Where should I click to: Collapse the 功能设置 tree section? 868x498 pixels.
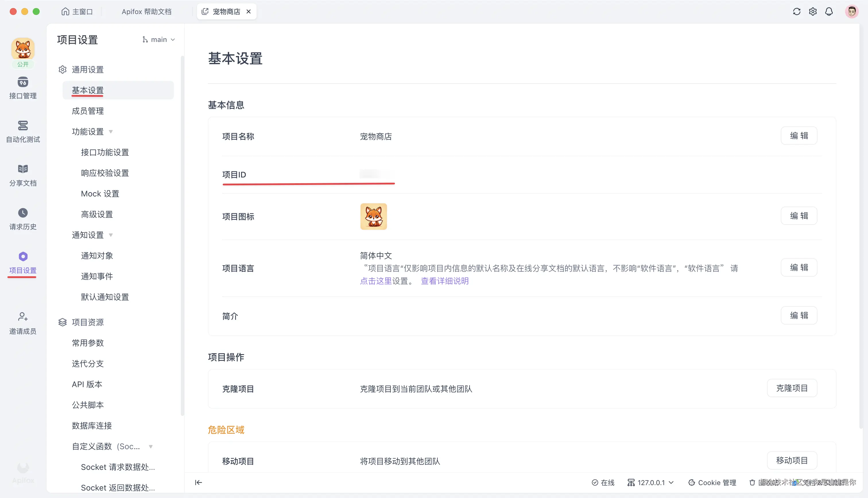click(111, 132)
